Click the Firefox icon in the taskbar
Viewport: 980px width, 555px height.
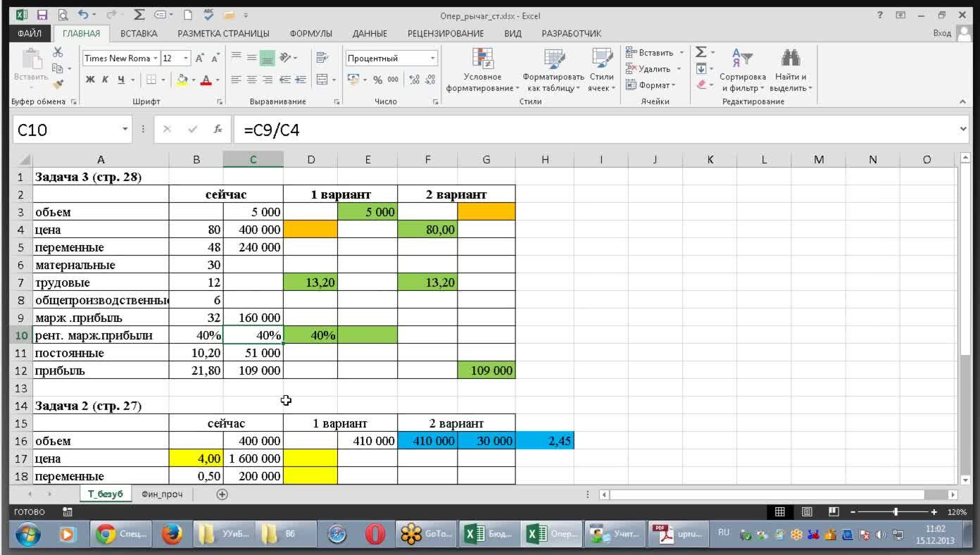tap(171, 535)
